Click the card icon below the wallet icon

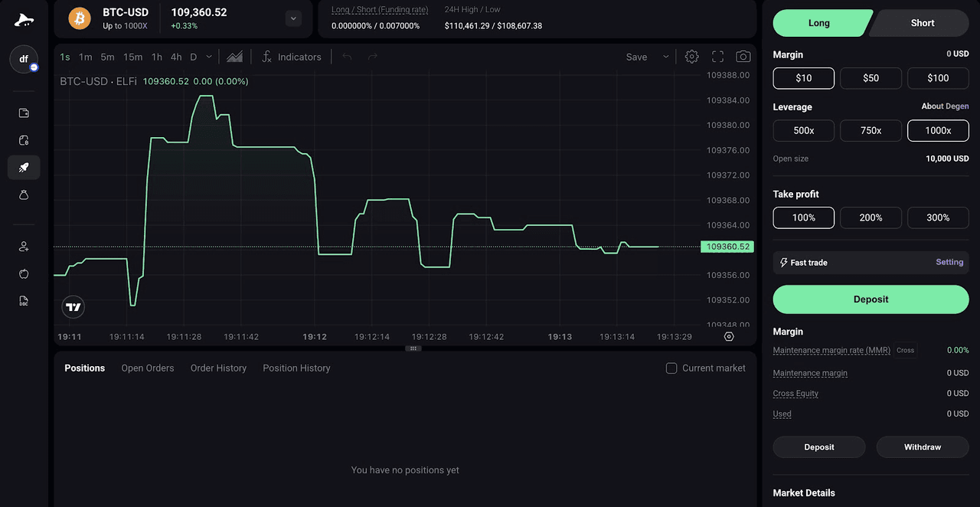tap(24, 140)
